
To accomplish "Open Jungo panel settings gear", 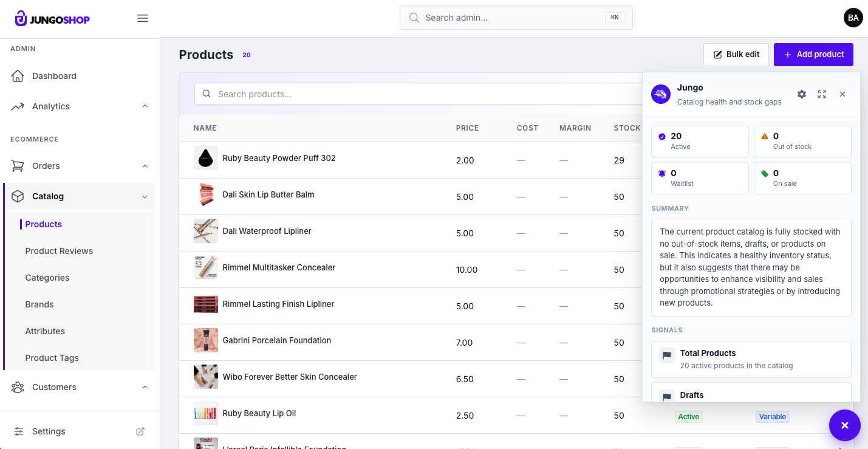I will [802, 94].
